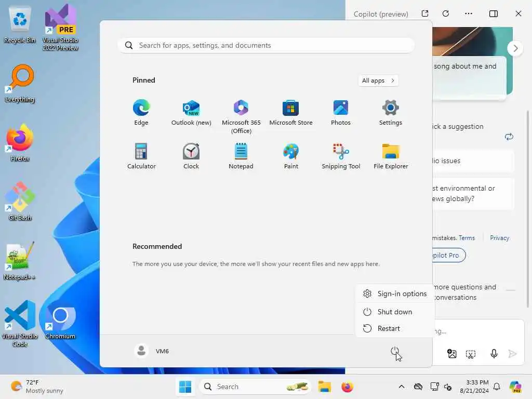Click the taskbar Search box

(x=255, y=387)
